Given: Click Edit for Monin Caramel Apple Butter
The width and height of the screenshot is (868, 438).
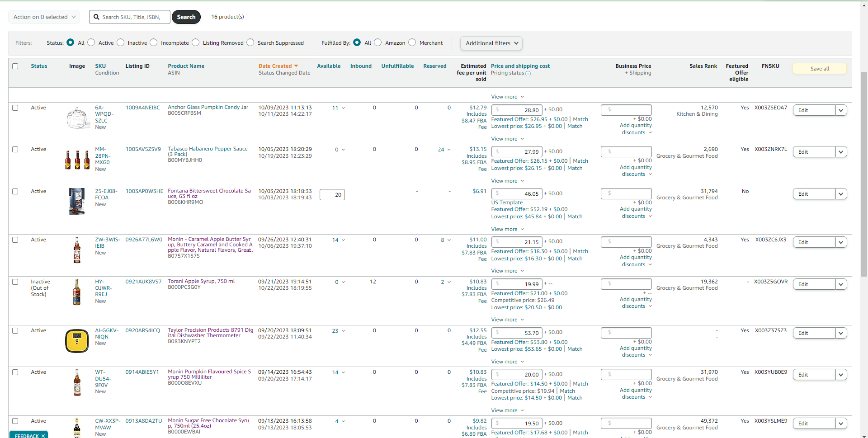Looking at the screenshot, I should click(x=814, y=242).
